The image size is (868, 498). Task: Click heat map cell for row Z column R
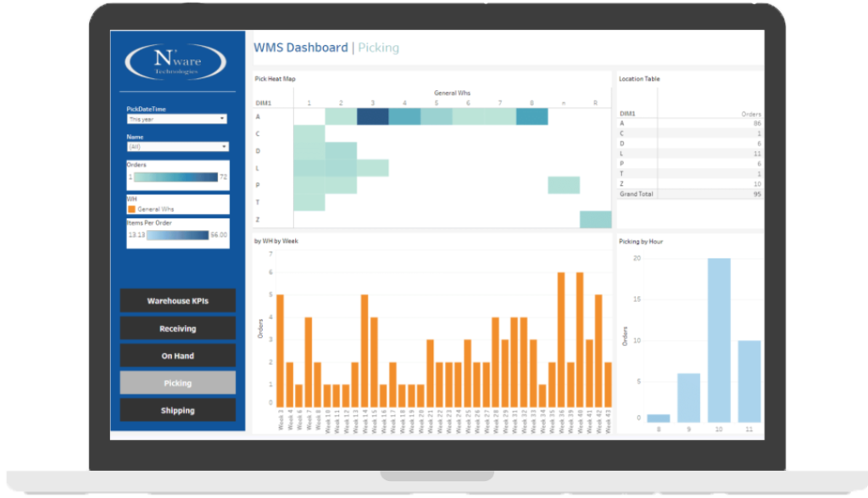(595, 220)
